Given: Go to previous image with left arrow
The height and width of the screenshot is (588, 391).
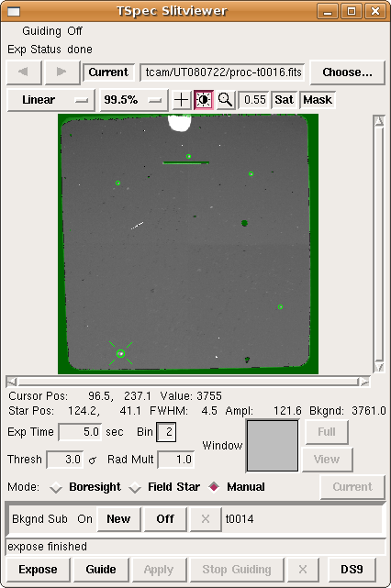Looking at the screenshot, I should (24, 72).
